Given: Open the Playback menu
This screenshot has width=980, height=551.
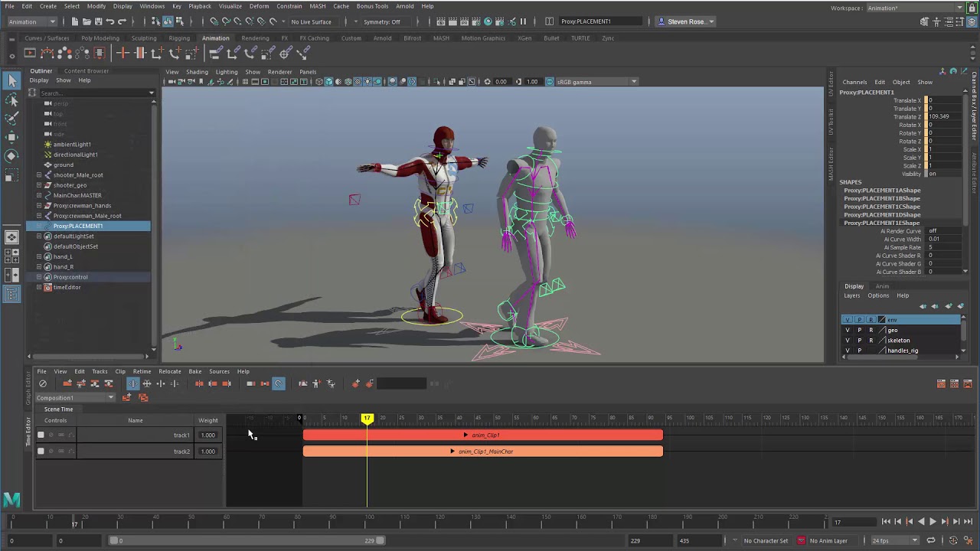Looking at the screenshot, I should 200,6.
